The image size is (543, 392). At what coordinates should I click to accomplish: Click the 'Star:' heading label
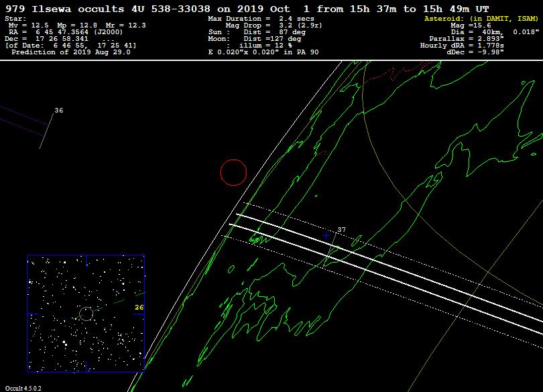(x=15, y=19)
